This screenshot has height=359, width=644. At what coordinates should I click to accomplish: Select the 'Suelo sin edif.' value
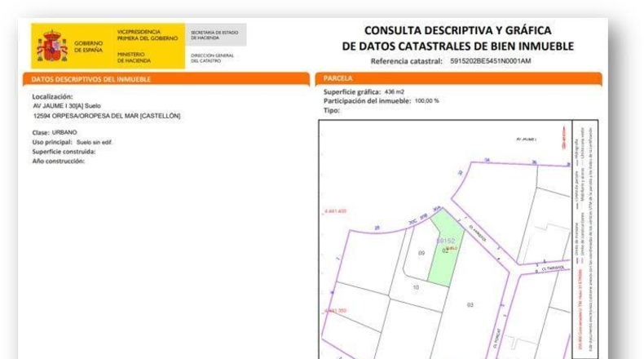tap(94, 142)
